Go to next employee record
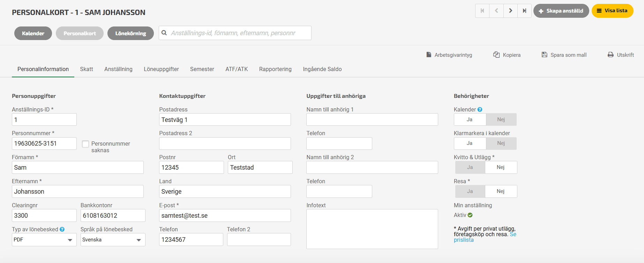Screen dimensions: 644x263 coord(510,11)
